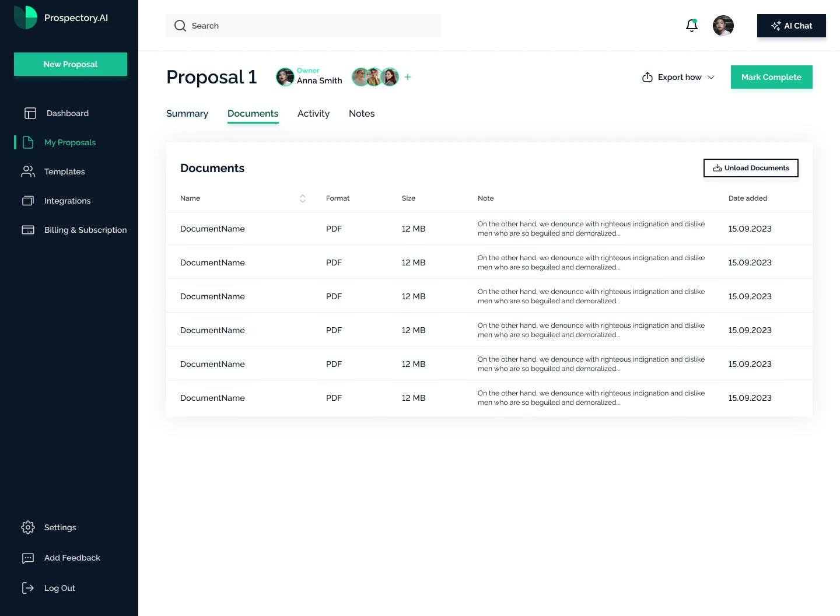
Task: Switch to the Summary tab
Action: click(x=187, y=114)
